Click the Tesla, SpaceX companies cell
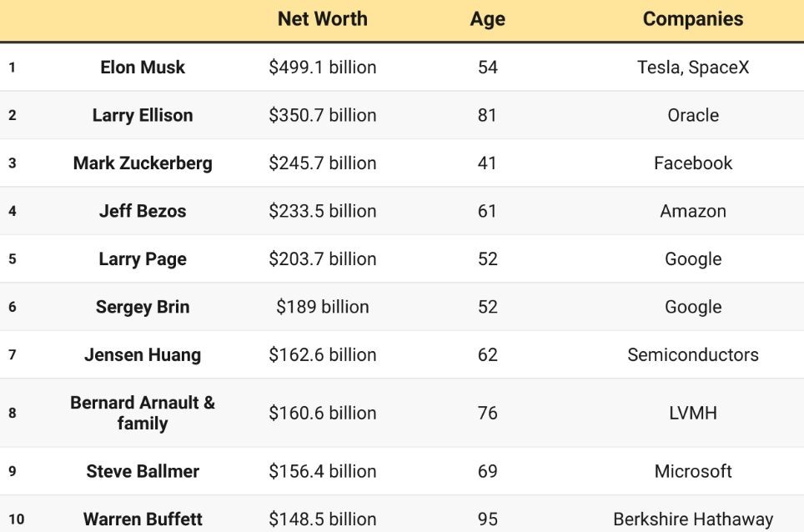 pyautogui.click(x=693, y=68)
